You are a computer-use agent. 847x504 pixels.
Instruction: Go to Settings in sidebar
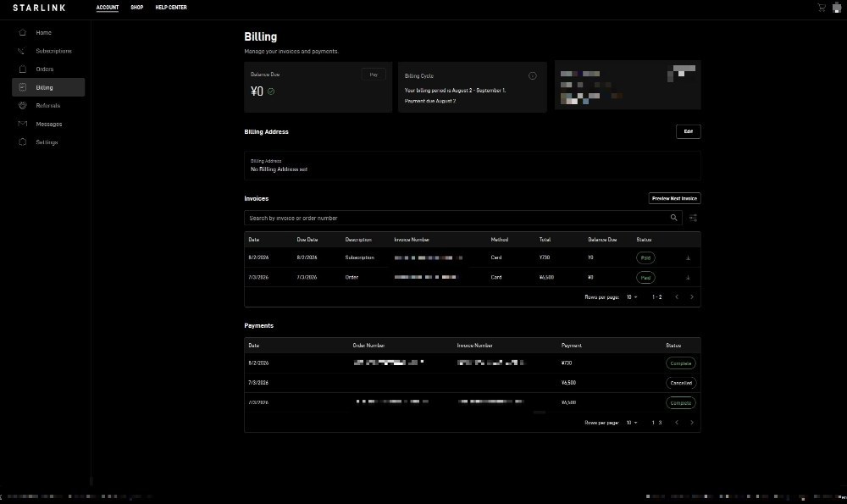click(47, 142)
